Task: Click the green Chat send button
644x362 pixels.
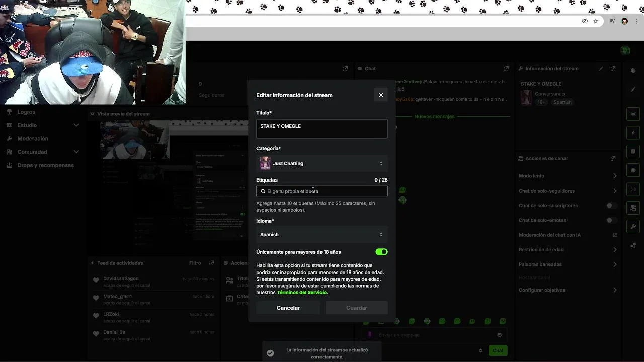Action: click(x=498, y=350)
